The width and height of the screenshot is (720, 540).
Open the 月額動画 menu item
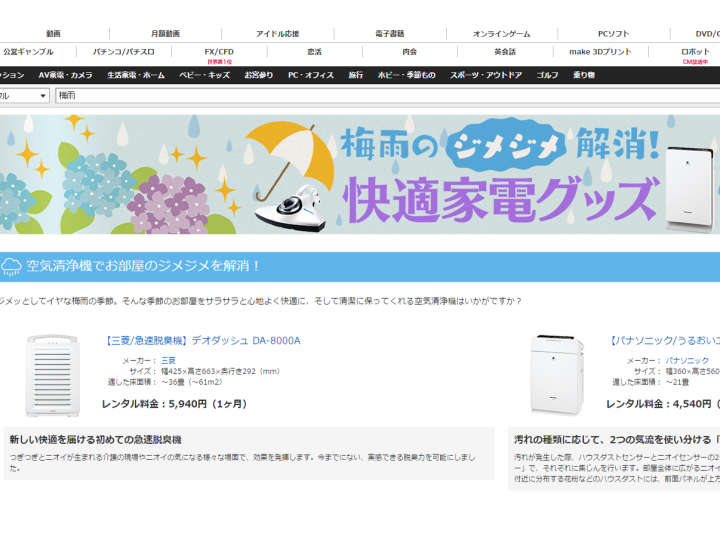[x=165, y=34]
